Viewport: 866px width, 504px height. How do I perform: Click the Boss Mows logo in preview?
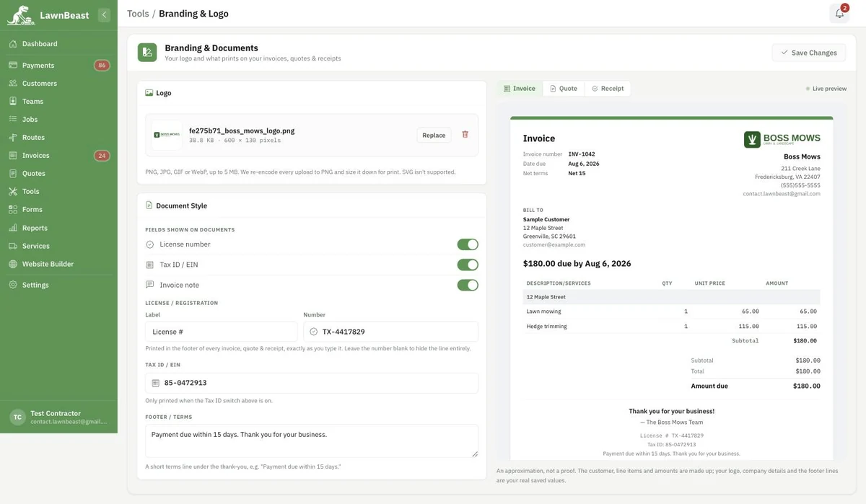(782, 139)
